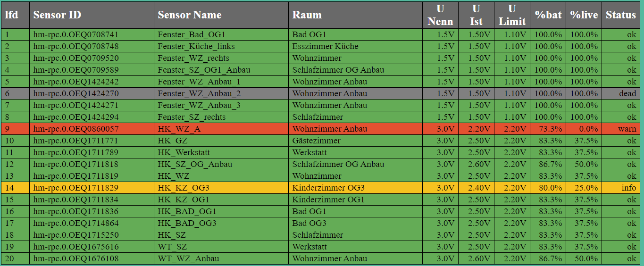Viewport: 644px width, 266px height.
Task: Select the Esszimmer Küche room cell
Action: (x=355, y=46)
